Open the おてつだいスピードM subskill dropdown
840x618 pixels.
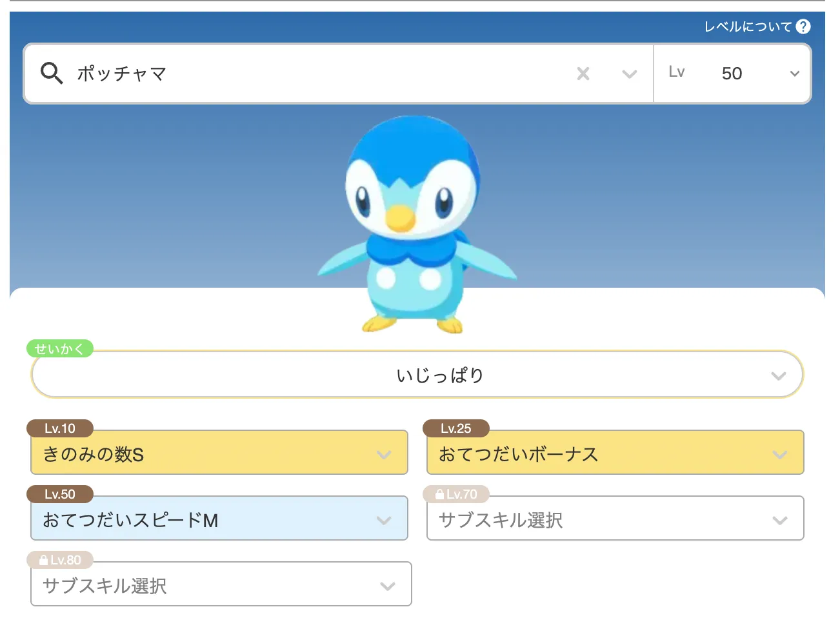tap(219, 519)
